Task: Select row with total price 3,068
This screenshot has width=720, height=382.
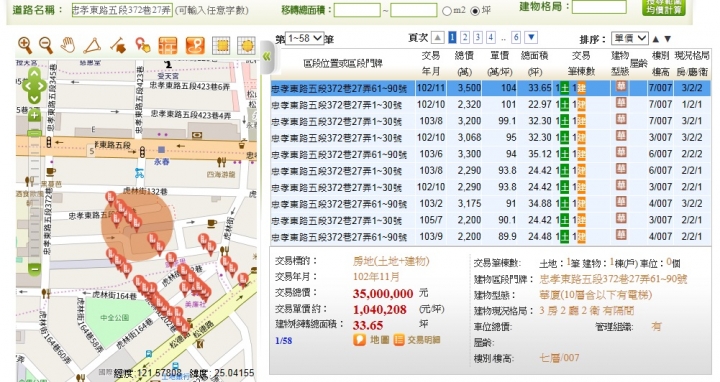Action: (490, 138)
